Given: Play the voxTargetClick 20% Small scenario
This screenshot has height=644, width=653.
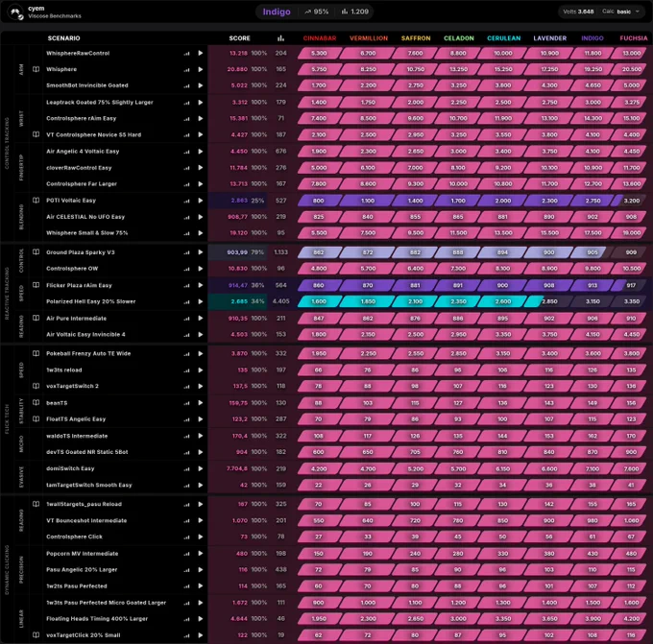Looking at the screenshot, I should tap(201, 635).
